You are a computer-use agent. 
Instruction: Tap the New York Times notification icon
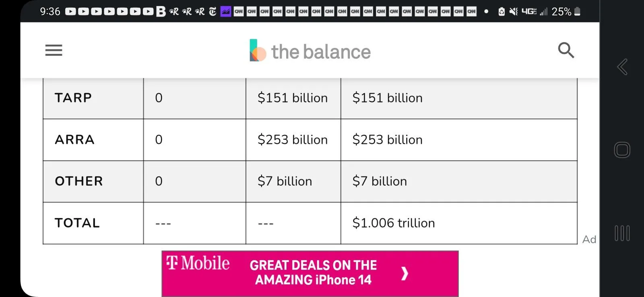point(213,12)
